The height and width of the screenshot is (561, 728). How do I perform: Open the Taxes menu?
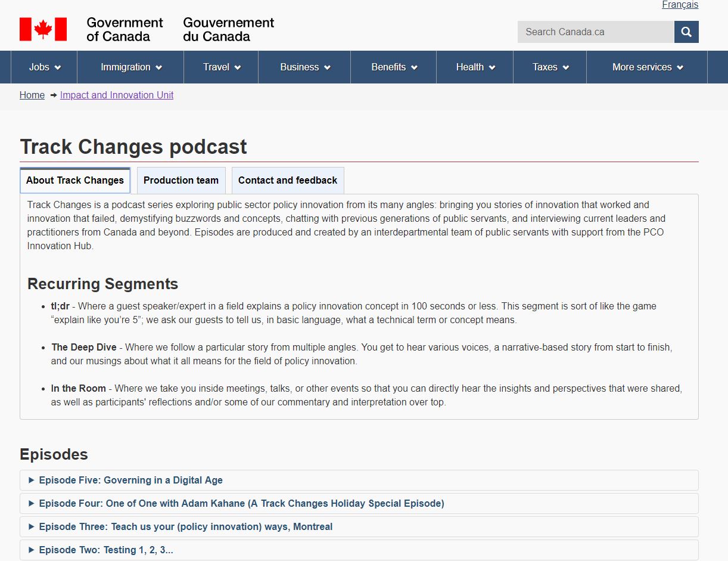[x=550, y=67]
